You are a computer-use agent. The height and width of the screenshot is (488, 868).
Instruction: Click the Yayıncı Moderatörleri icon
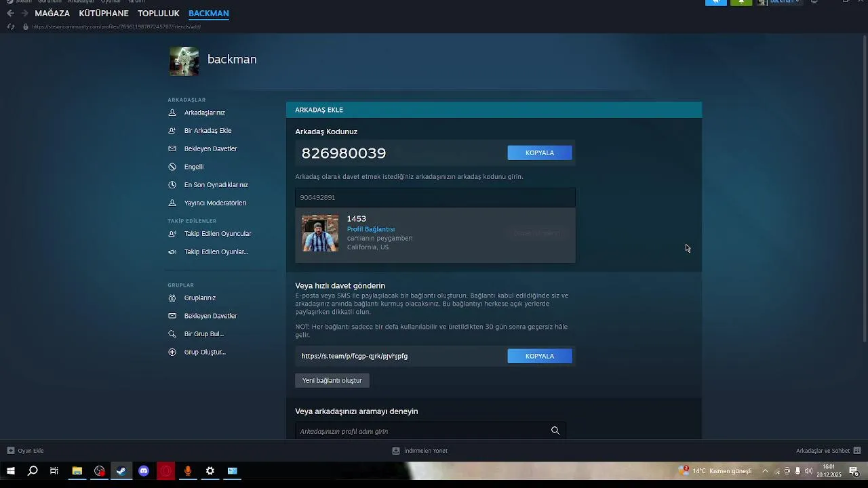172,203
